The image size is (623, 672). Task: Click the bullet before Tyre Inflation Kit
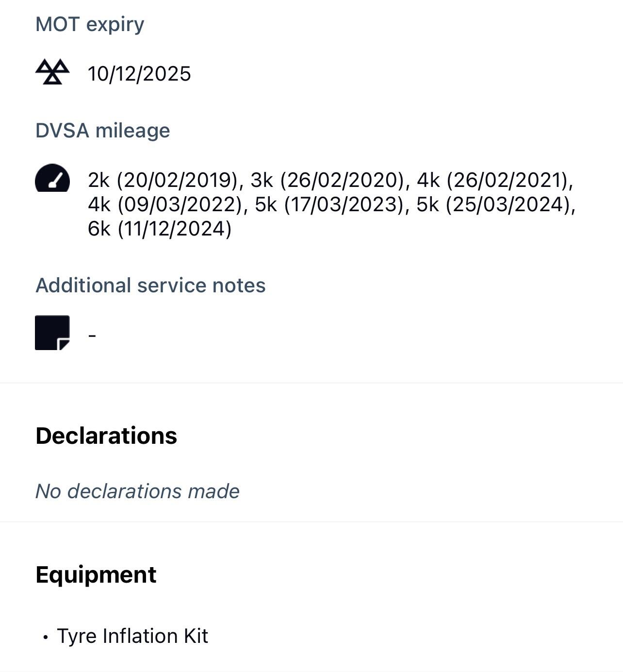(x=46, y=637)
